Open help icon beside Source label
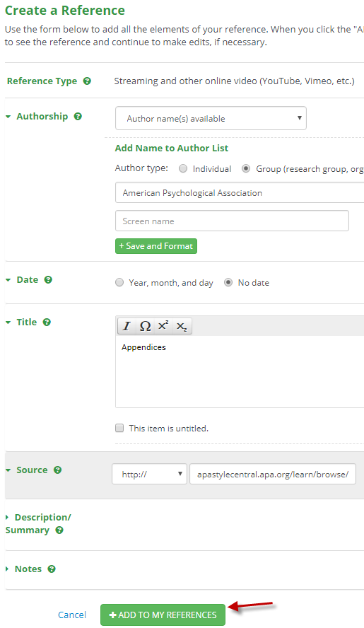The height and width of the screenshot is (628, 364). pyautogui.click(x=57, y=470)
